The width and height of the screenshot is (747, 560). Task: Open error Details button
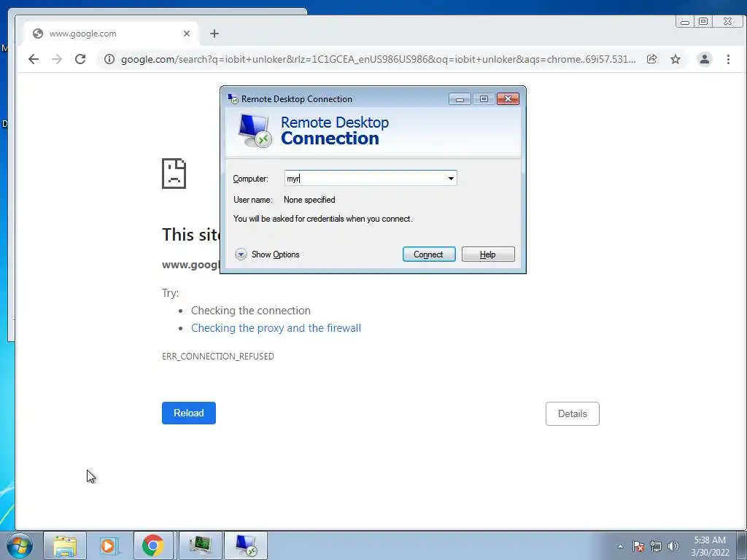[x=572, y=414]
